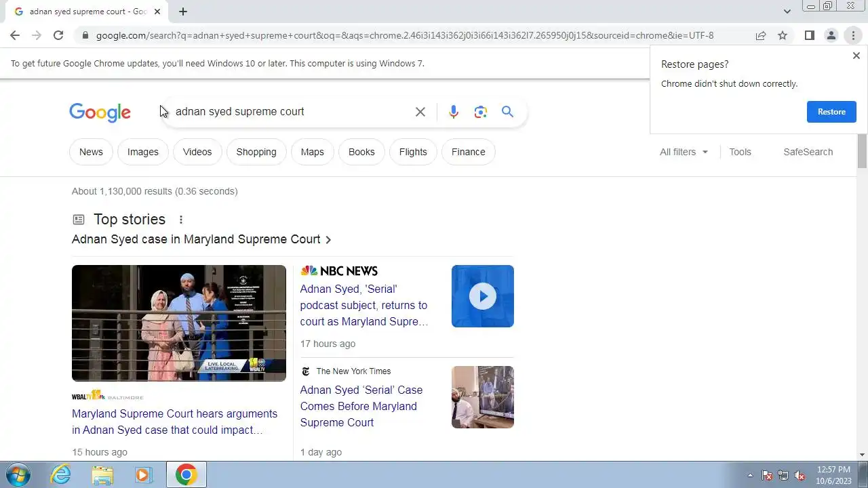868x488 pixels.
Task: Click the lock icon in address bar
Action: (x=85, y=35)
